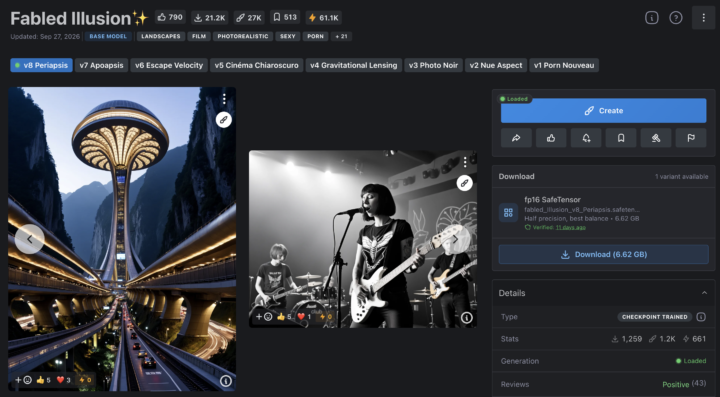This screenshot has height=397, width=720.
Task: Add a reaction to the band image
Action: click(264, 317)
